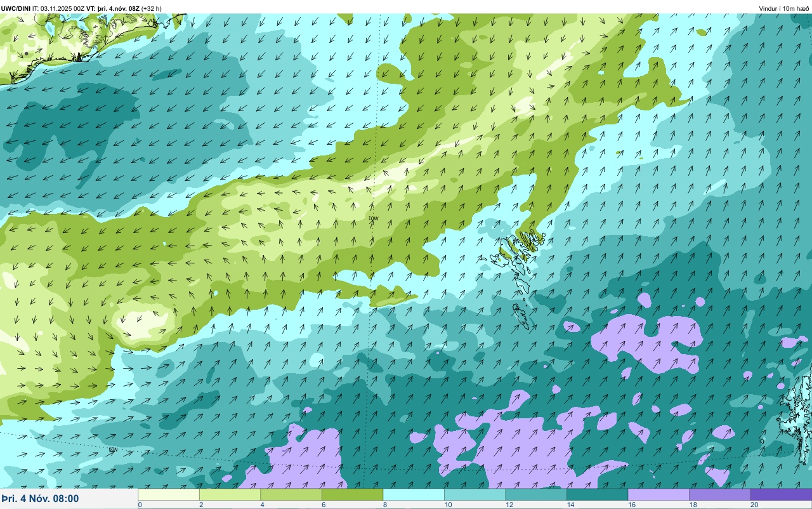
Task: Select the 18–20 purple legend swatch
Action: (719, 494)
